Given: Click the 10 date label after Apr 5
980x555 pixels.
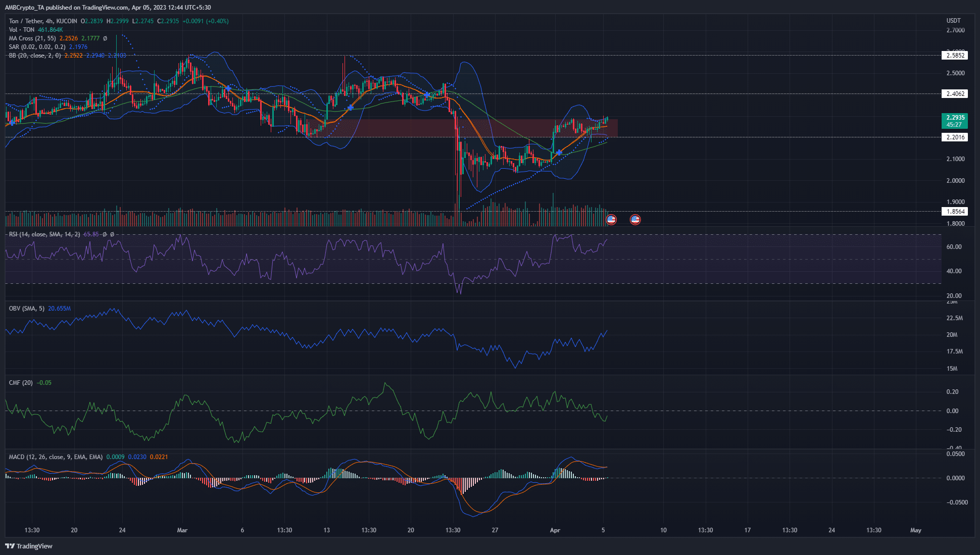Looking at the screenshot, I should (663, 530).
